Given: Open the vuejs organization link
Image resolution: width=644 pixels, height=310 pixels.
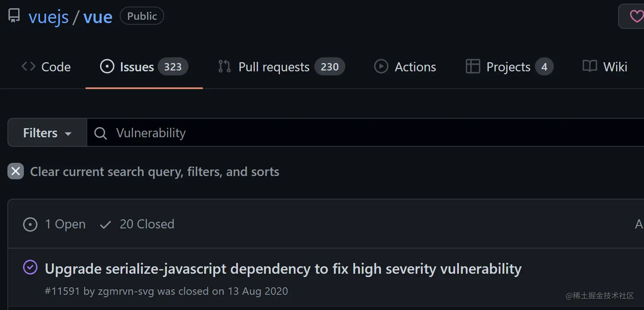Looking at the screenshot, I should [x=48, y=16].
